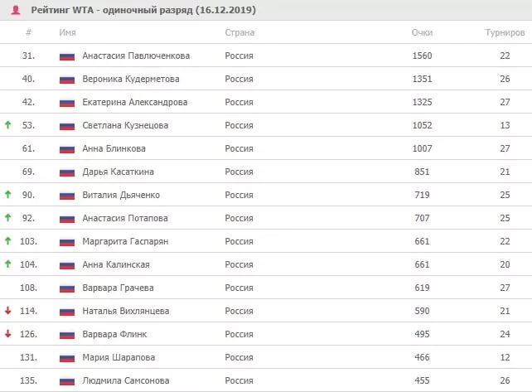
Task: Open player Дарья Касаткина
Action: tap(118, 172)
